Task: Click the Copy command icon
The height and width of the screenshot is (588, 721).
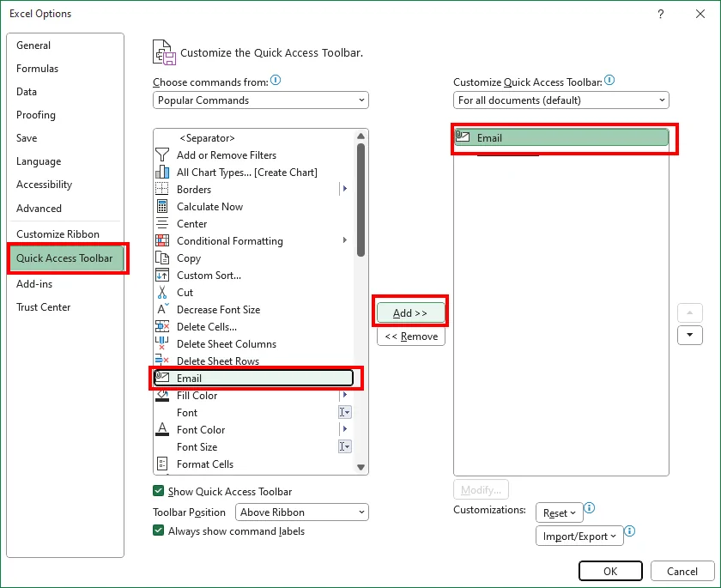Action: click(x=162, y=258)
